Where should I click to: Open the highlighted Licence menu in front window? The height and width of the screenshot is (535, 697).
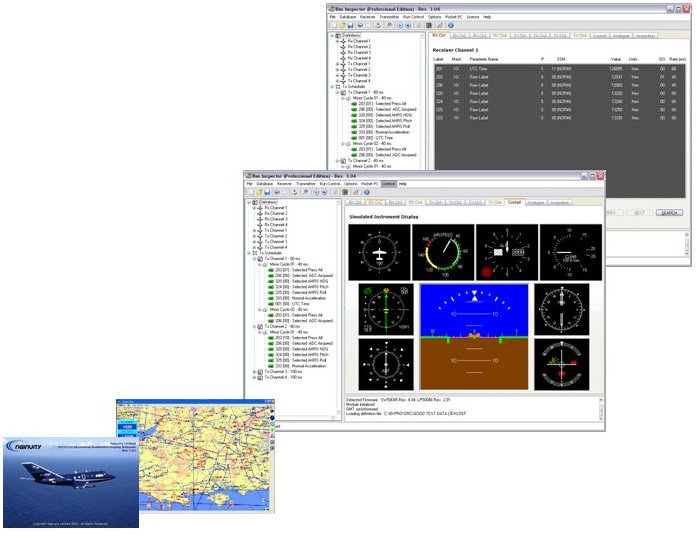389,184
